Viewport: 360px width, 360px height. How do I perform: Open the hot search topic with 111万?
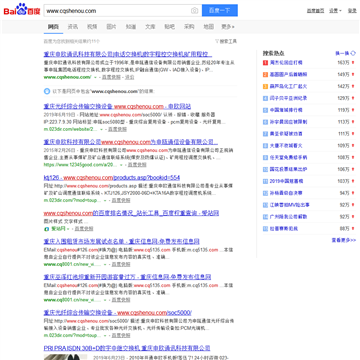[x=286, y=134]
